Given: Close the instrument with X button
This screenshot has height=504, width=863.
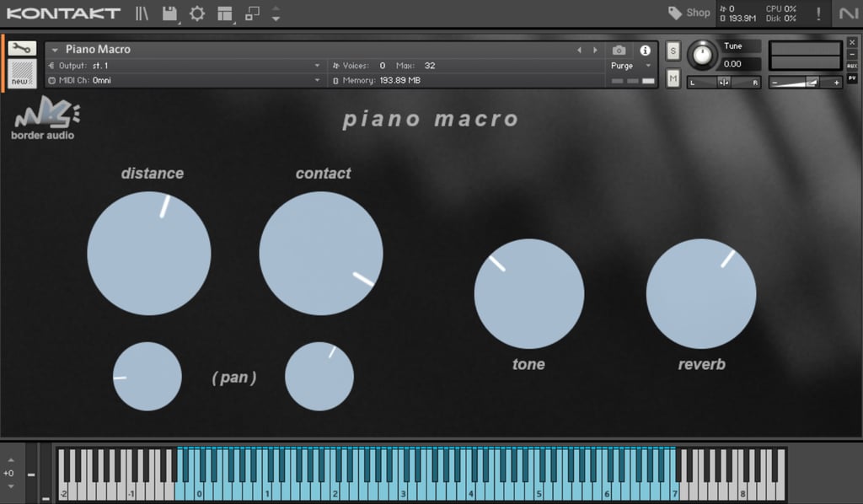Looking at the screenshot, I should coord(852,42).
